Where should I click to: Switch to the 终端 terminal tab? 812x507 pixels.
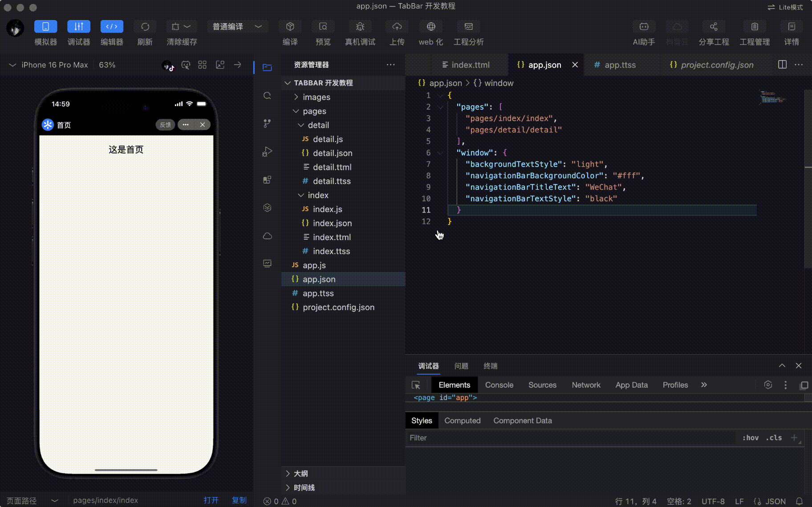(491, 366)
